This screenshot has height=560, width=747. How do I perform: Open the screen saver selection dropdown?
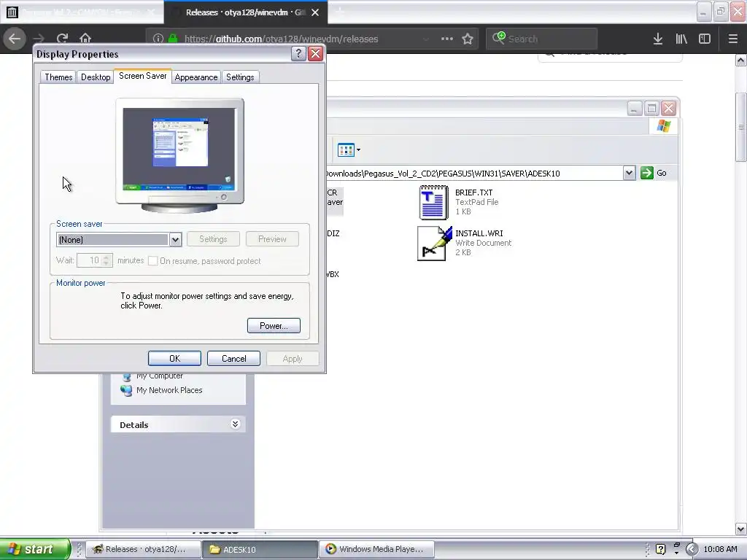tap(175, 239)
